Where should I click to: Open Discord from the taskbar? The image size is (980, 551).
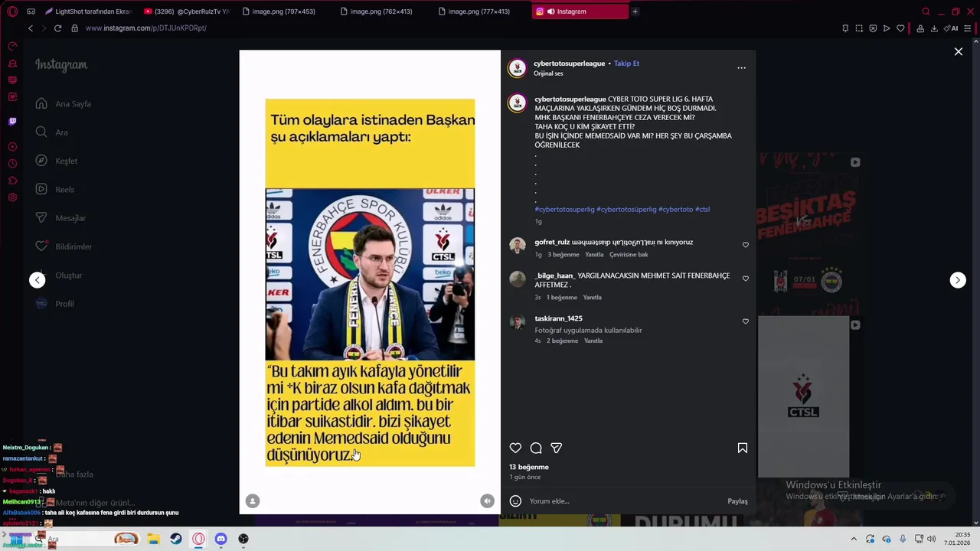pyautogui.click(x=220, y=539)
